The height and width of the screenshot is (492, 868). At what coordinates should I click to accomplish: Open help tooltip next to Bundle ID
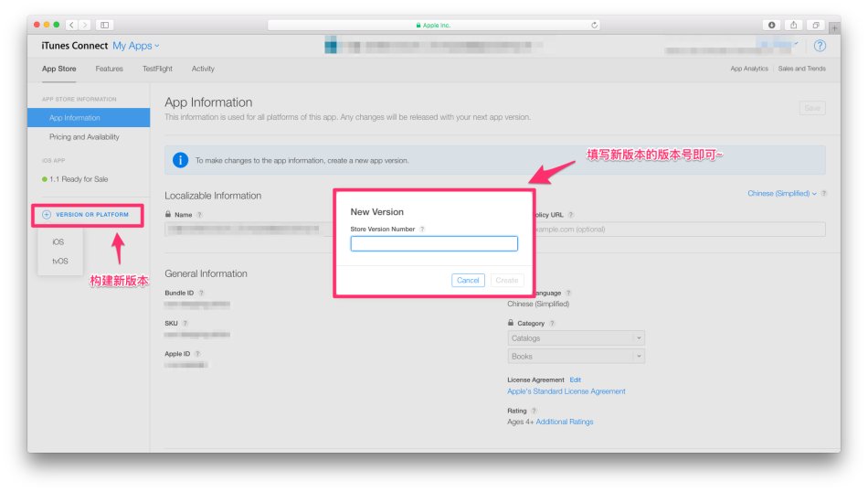[202, 293]
